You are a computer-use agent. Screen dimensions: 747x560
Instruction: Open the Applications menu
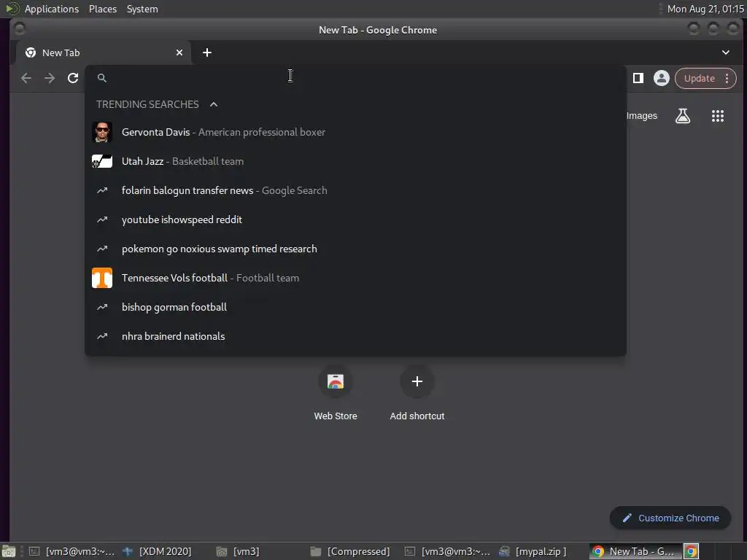tap(52, 9)
